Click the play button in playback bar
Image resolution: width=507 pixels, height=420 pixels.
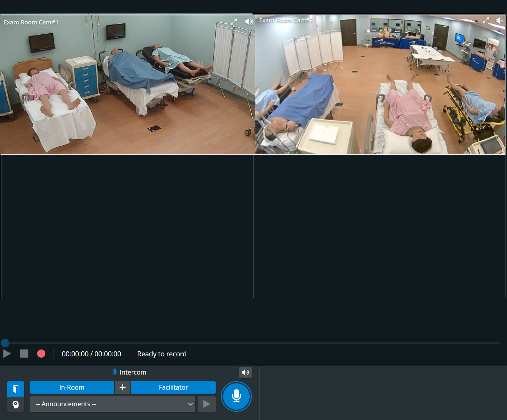tap(7, 354)
